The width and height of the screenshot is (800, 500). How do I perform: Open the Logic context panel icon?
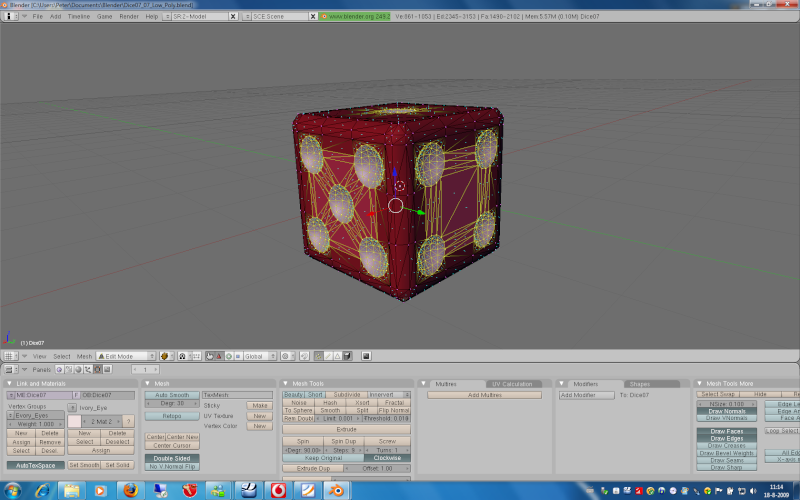click(60, 369)
